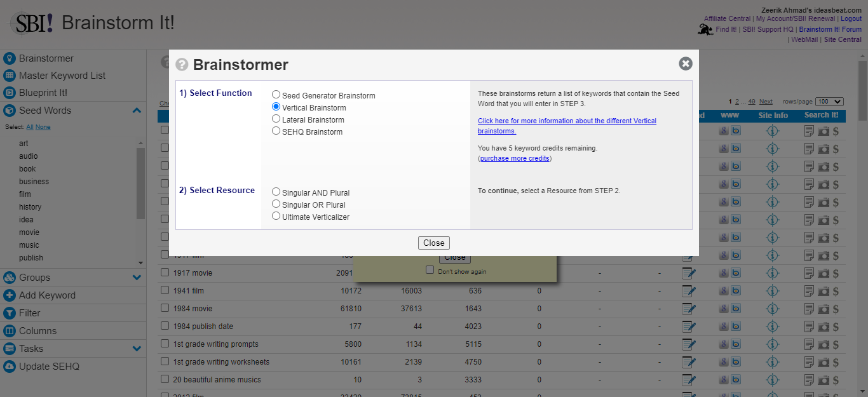Select the seed word 'history'
868x397 pixels.
pyautogui.click(x=30, y=207)
